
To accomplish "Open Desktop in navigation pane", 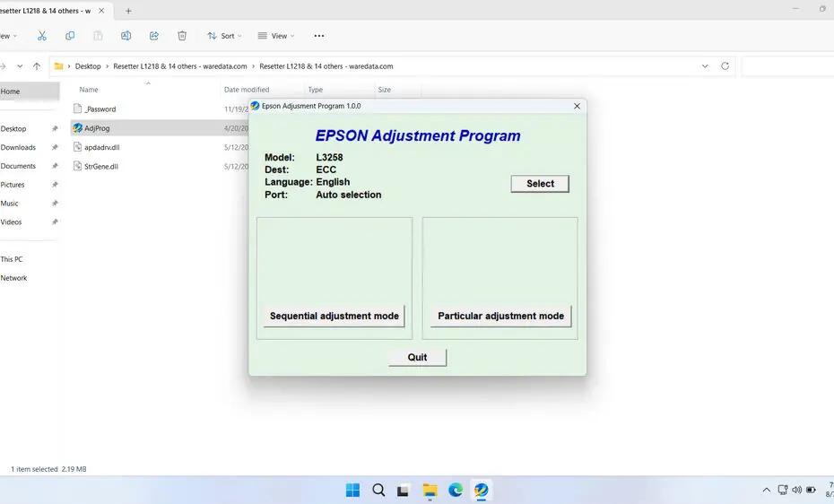I will click(x=13, y=128).
